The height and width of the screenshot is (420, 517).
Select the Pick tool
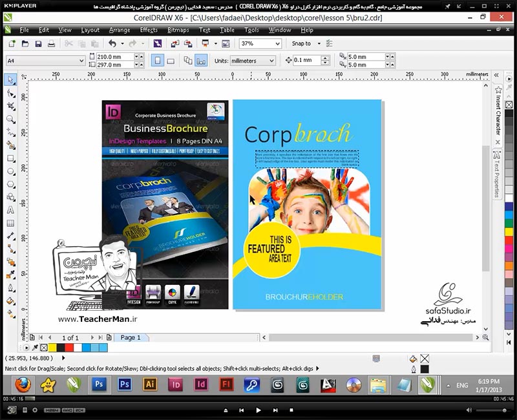pos(11,80)
